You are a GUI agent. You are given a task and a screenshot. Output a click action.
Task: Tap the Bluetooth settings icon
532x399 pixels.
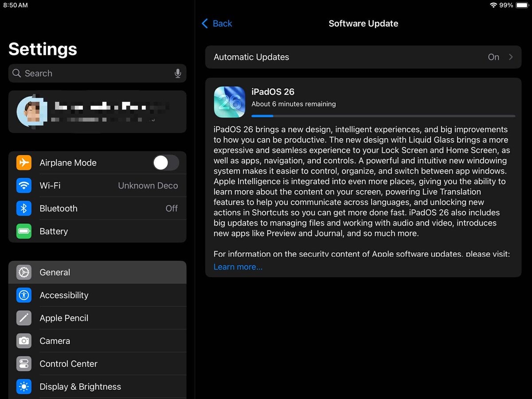[24, 208]
